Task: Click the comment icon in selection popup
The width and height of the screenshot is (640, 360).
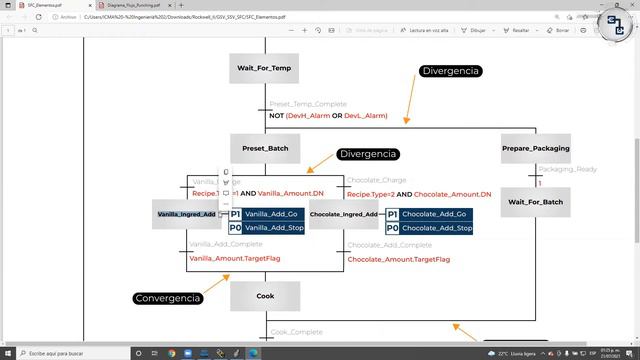Action: pyautogui.click(x=226, y=193)
